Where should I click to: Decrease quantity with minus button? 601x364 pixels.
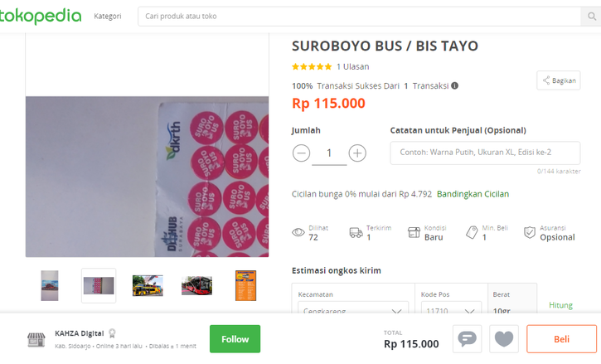click(302, 153)
